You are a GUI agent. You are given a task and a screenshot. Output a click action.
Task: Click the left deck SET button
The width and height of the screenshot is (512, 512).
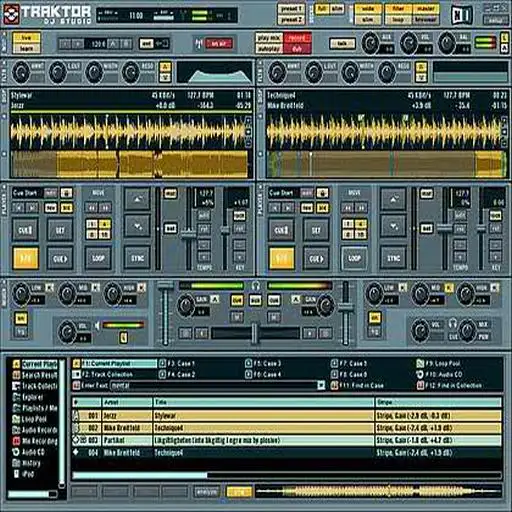tap(60, 230)
